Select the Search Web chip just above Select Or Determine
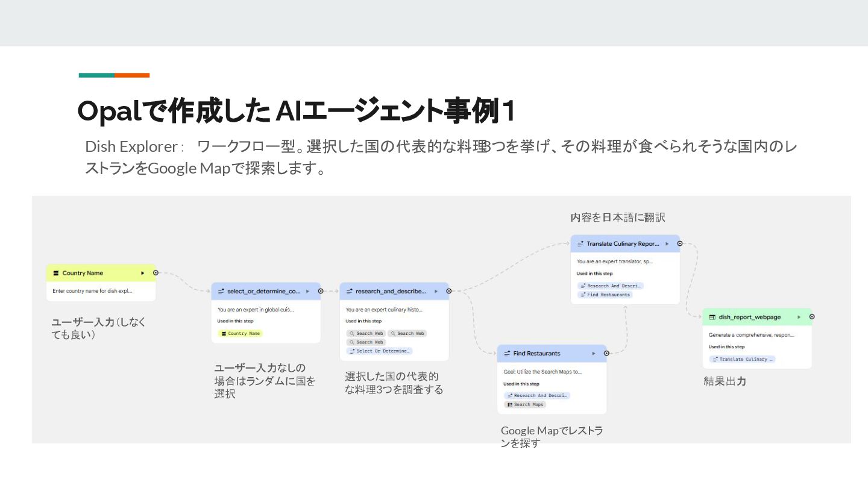The width and height of the screenshot is (868, 488). tap(366, 342)
